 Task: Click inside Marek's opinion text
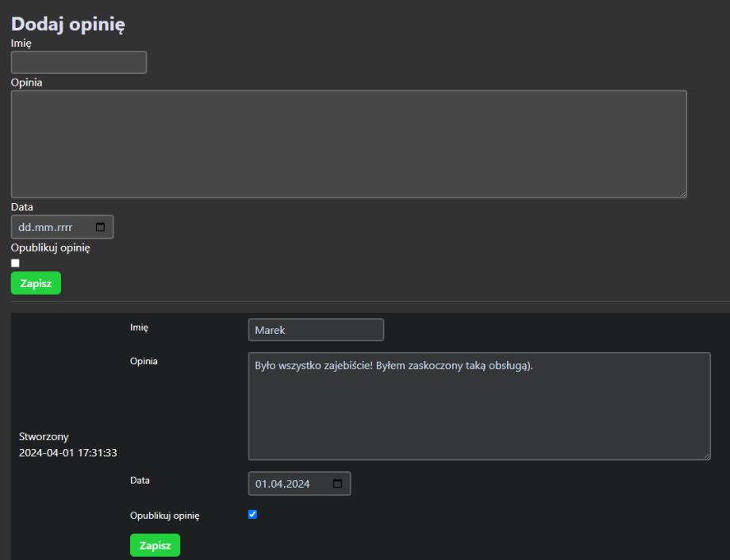tap(393, 366)
